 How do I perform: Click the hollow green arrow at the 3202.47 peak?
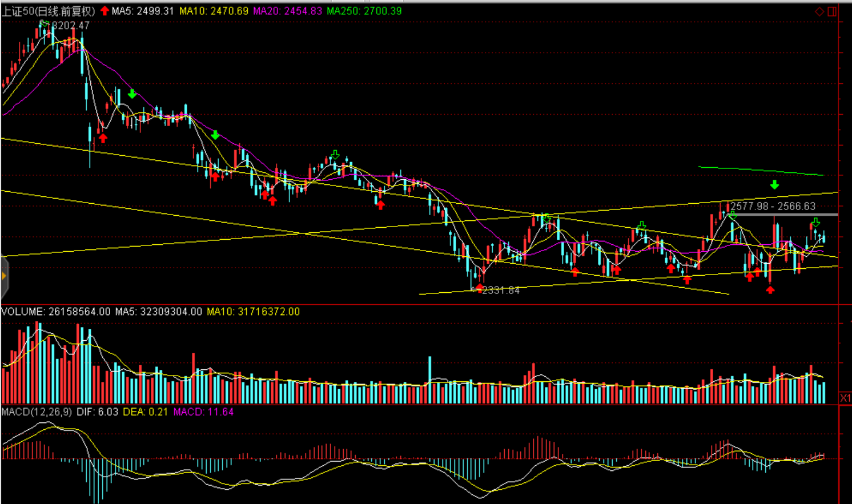click(44, 23)
